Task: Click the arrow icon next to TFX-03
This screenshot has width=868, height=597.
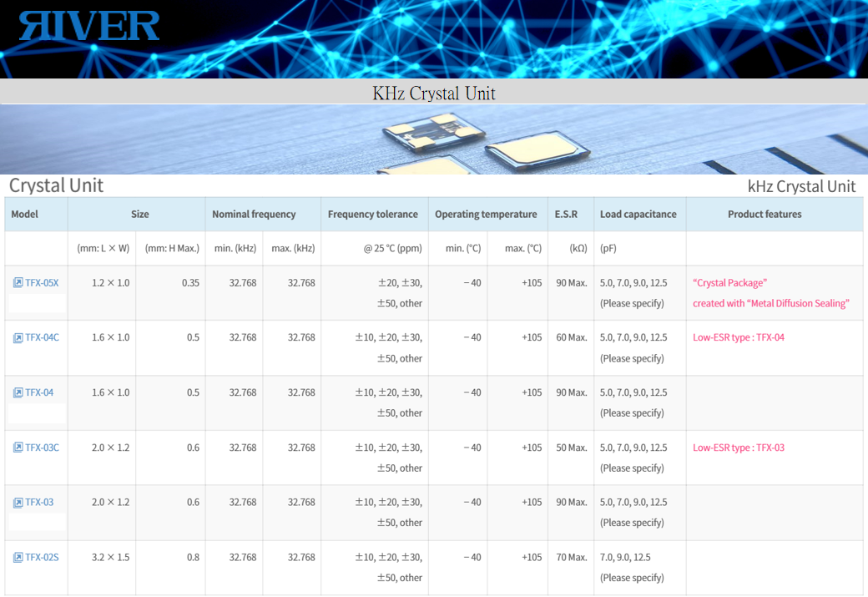Action: pos(18,503)
